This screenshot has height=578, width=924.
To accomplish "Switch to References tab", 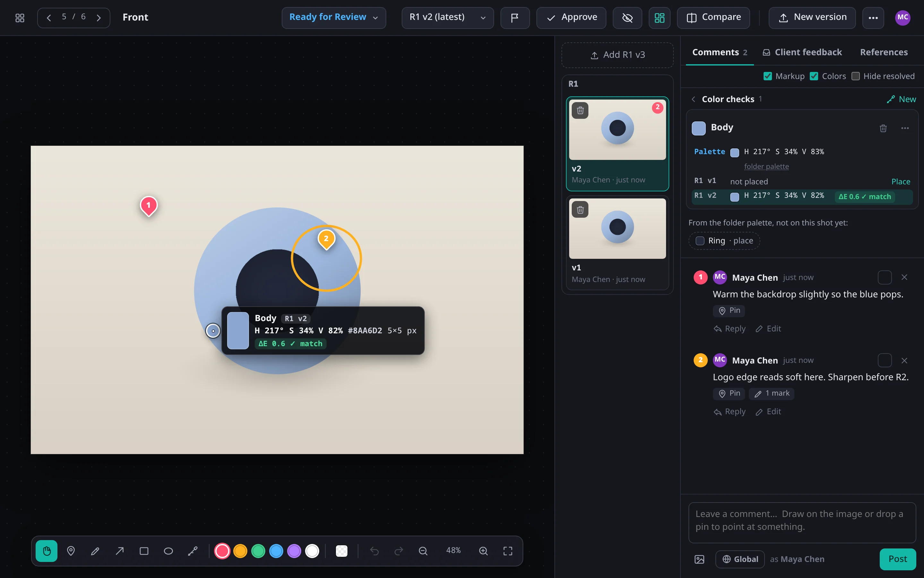I will click(884, 52).
